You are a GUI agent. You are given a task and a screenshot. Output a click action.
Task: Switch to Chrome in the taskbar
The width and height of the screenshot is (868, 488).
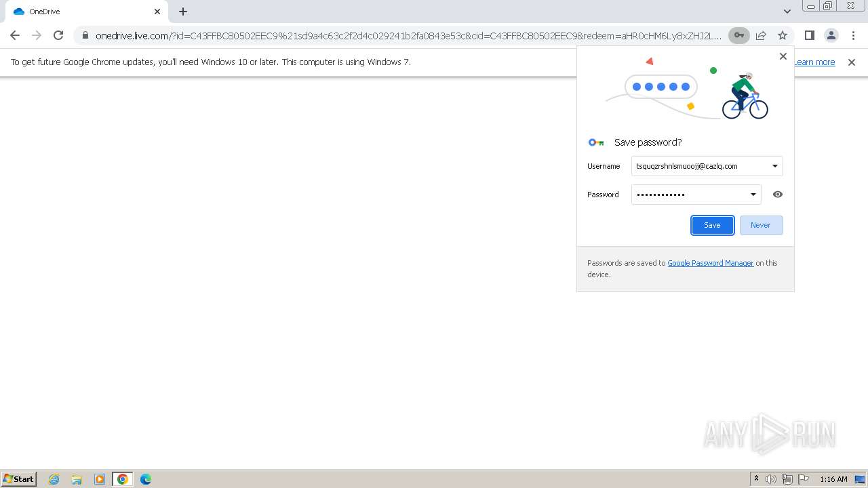pyautogui.click(x=123, y=479)
